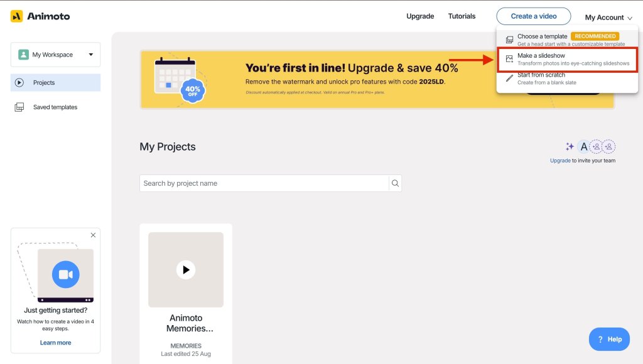This screenshot has width=643, height=364.
Task: Play the Animoto Memories project thumbnail
Action: [x=186, y=270]
